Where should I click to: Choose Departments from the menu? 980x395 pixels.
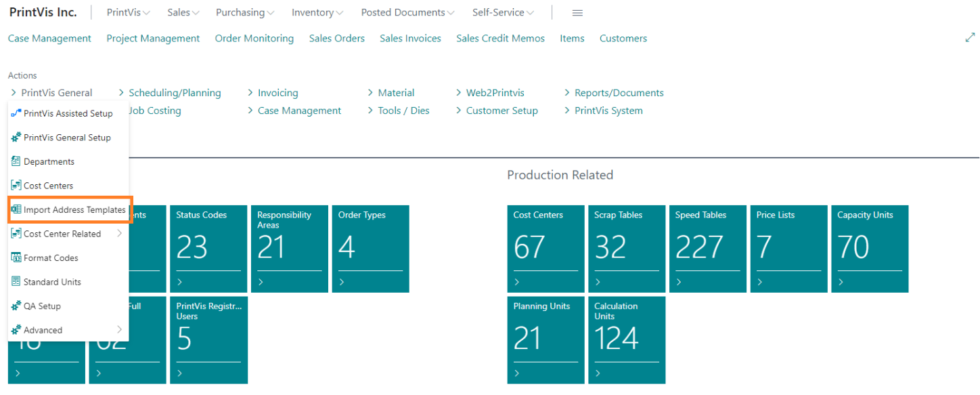(68, 161)
